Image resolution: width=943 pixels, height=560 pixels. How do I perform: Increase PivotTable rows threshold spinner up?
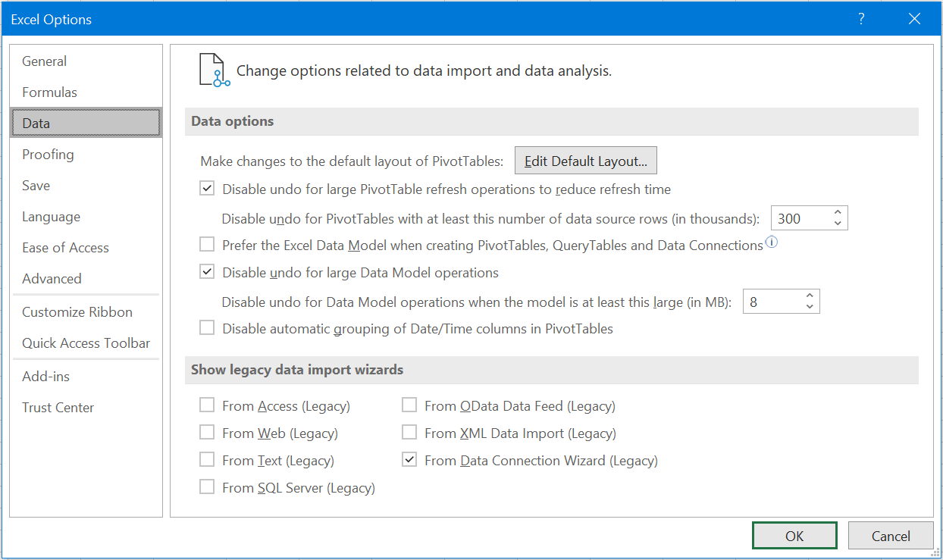(838, 213)
